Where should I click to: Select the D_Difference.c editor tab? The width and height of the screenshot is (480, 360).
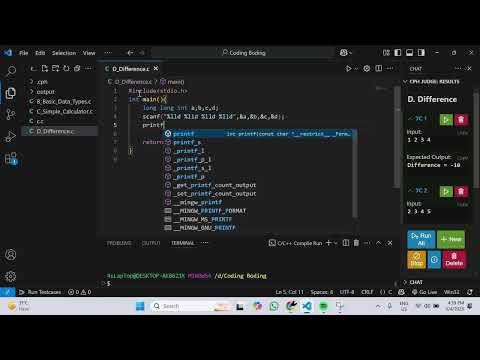pos(131,69)
